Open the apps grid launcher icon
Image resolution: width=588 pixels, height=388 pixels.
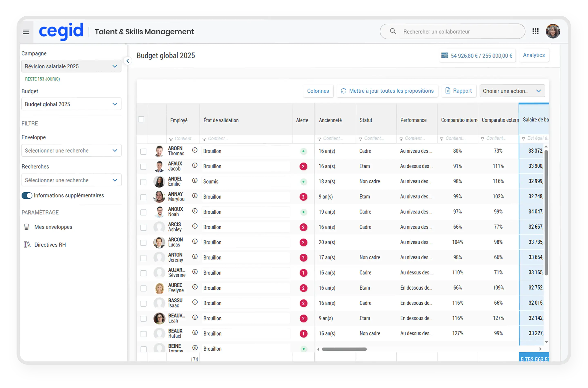pos(535,31)
